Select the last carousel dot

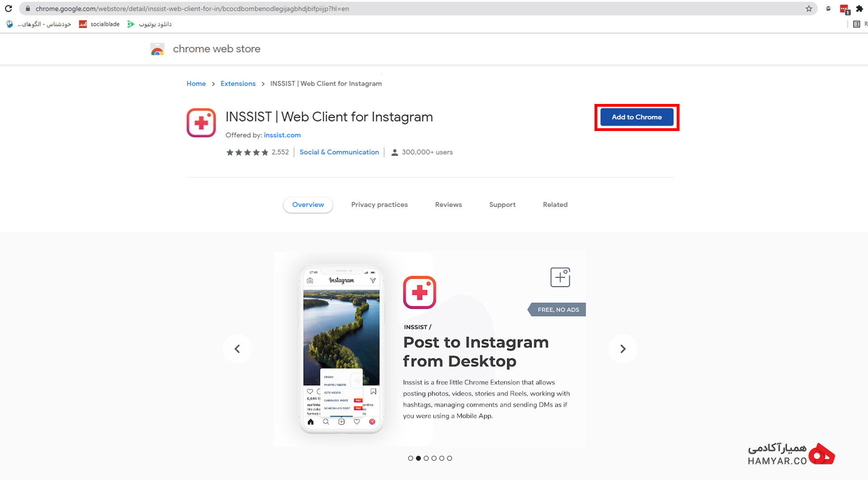click(449, 458)
